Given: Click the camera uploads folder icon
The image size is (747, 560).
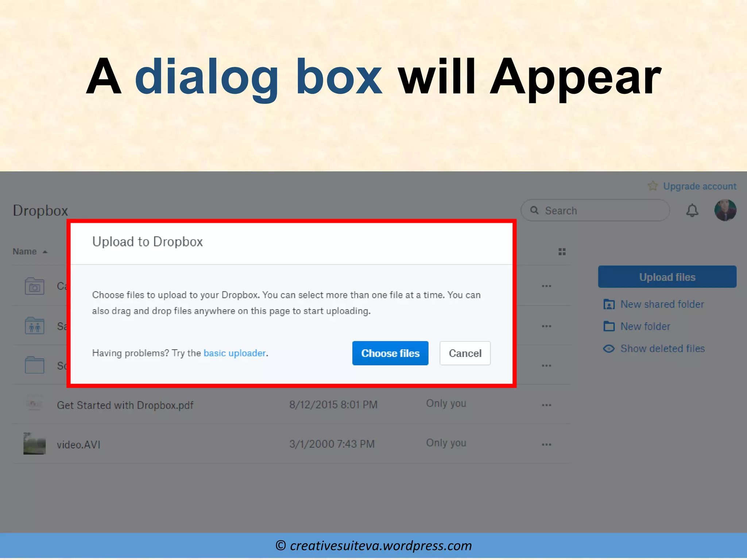Looking at the screenshot, I should 35,286.
